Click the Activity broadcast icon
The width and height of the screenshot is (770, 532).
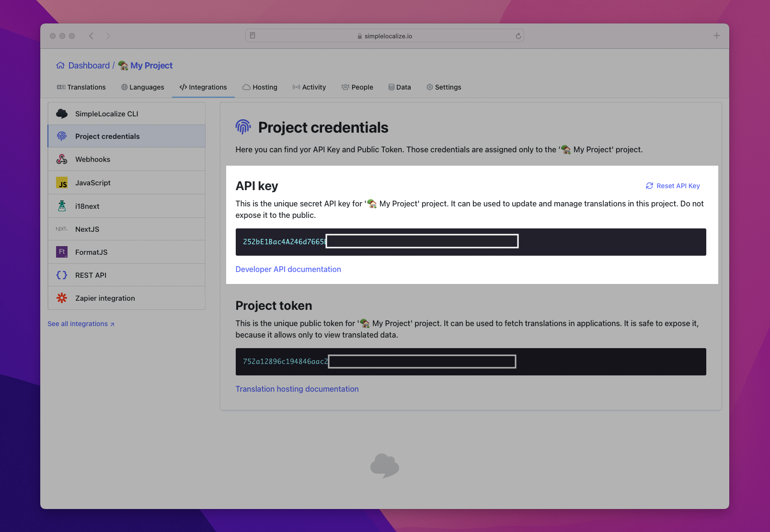(296, 87)
